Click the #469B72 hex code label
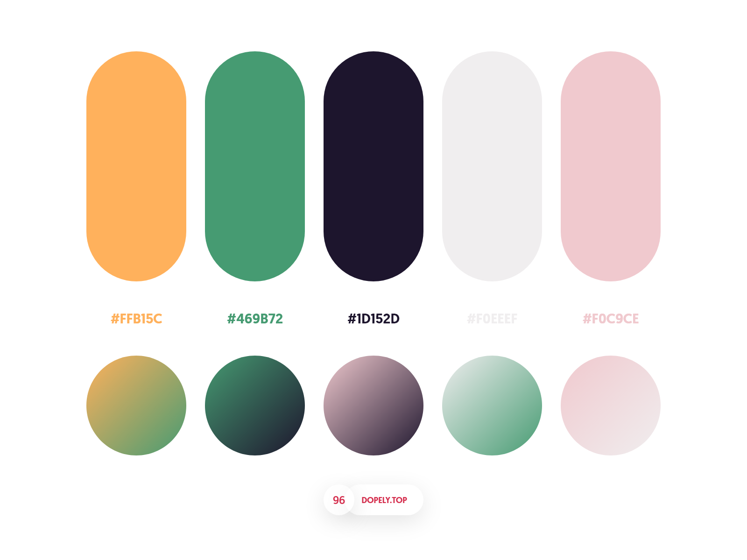The width and height of the screenshot is (747, 560). pyautogui.click(x=255, y=319)
